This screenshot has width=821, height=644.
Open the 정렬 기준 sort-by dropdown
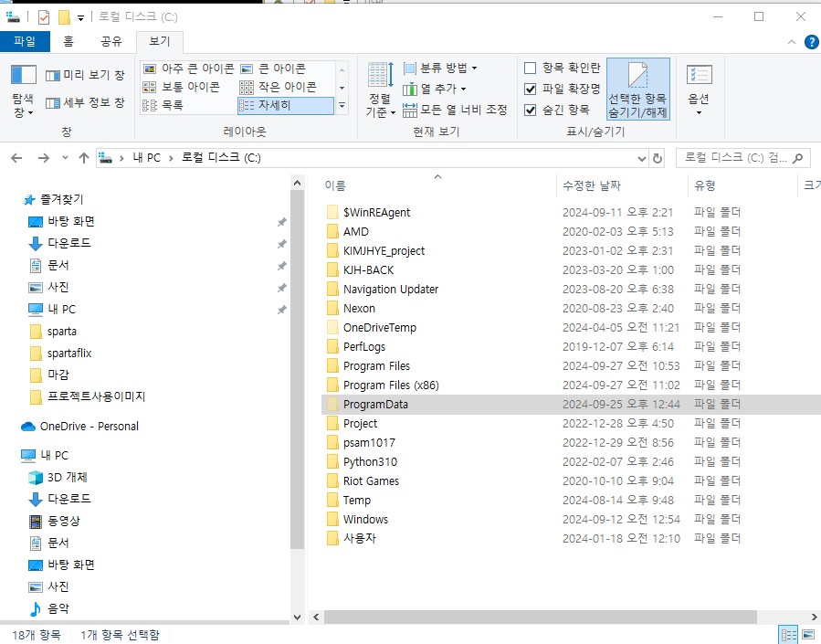coord(381,90)
